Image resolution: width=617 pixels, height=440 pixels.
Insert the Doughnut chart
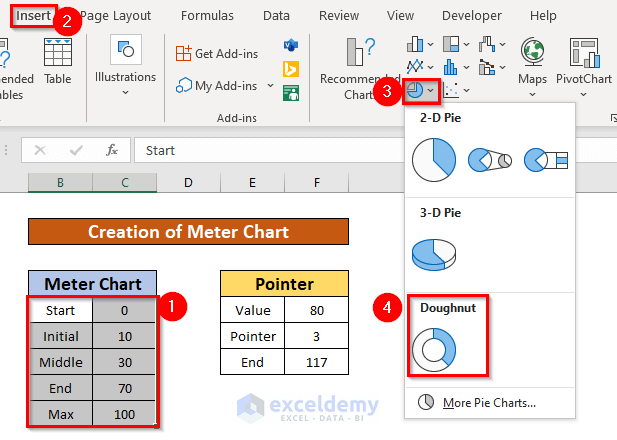pyautogui.click(x=433, y=349)
